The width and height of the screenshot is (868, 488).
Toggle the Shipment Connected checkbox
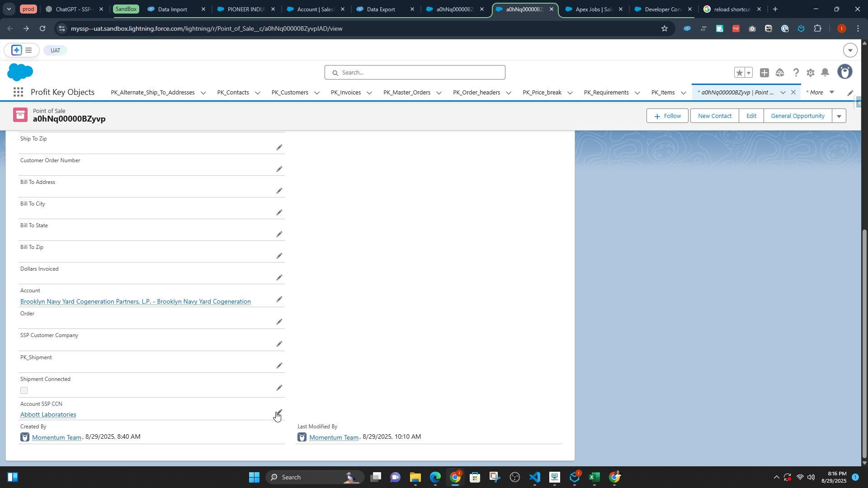(24, 390)
